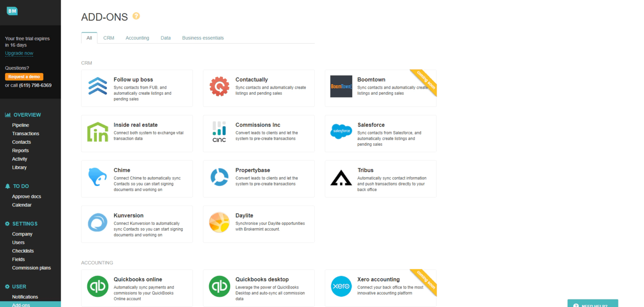Open Checklists settings
Viewport: 644px width, 307px height.
coord(23,251)
